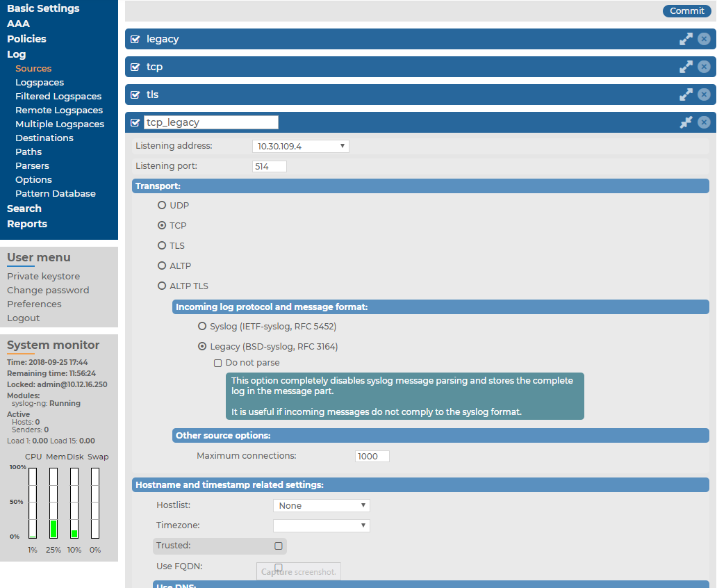Choose Legacy BSD-syslog RFC 3164 protocol

point(201,346)
